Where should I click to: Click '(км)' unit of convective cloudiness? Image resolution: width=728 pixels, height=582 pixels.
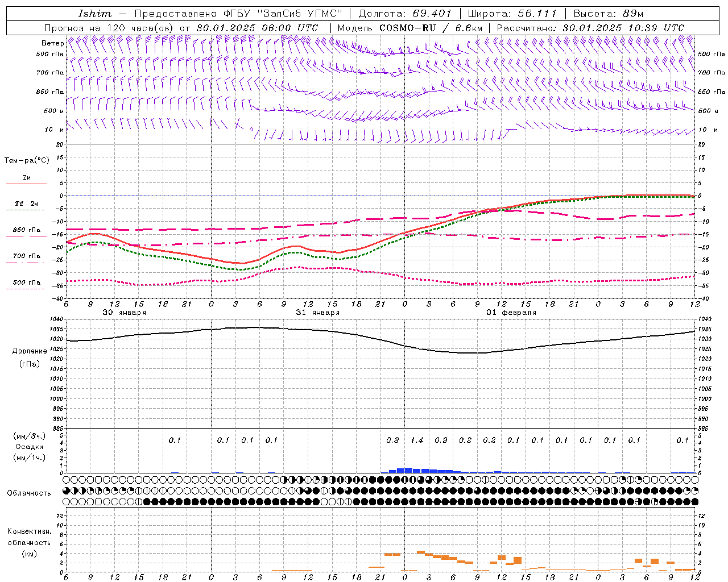tap(29, 554)
